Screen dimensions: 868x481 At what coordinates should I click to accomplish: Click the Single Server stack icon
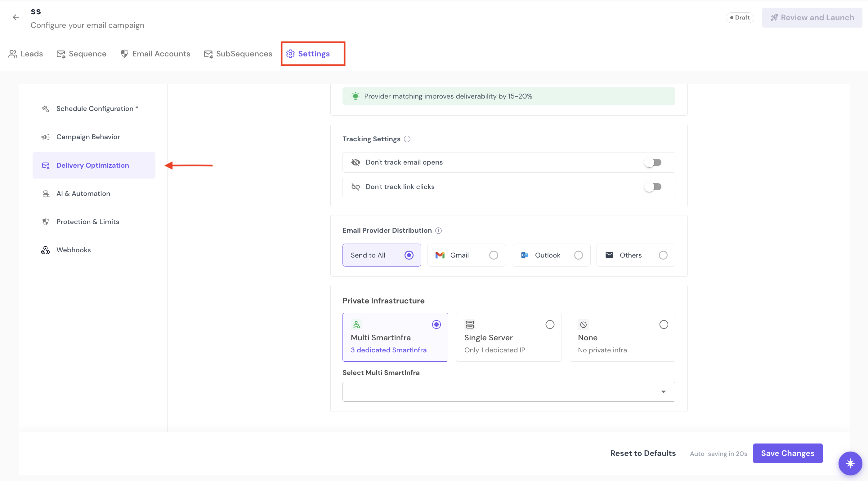tap(470, 324)
